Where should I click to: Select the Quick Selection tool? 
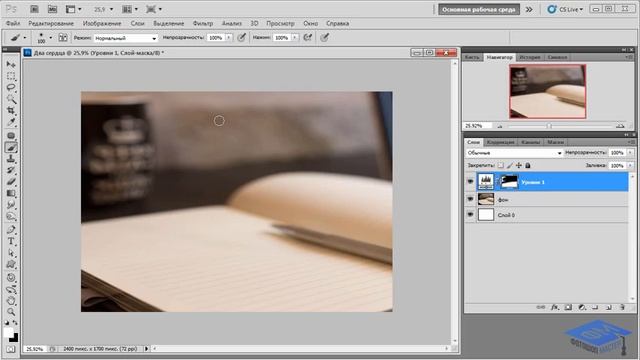pyautogui.click(x=11, y=99)
